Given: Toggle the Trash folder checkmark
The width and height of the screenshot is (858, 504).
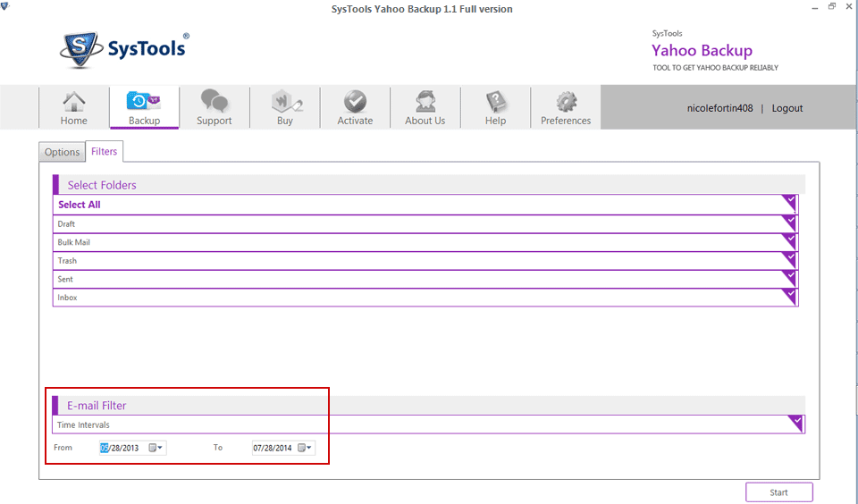Looking at the screenshot, I should pyautogui.click(x=789, y=259).
